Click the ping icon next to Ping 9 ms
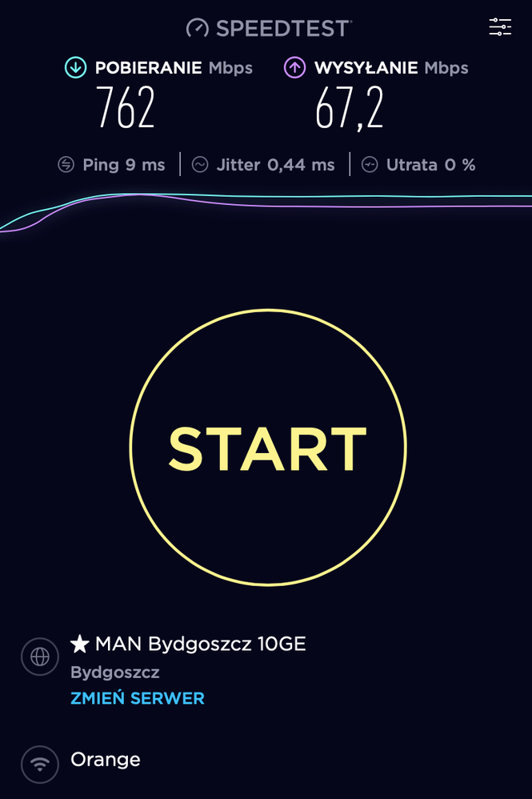532x799 pixels. [x=66, y=165]
